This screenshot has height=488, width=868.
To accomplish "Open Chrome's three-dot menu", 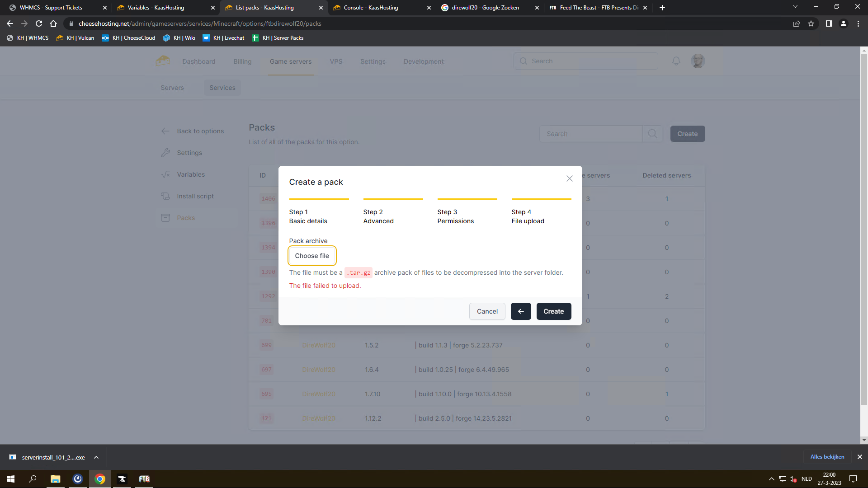I will (x=858, y=23).
